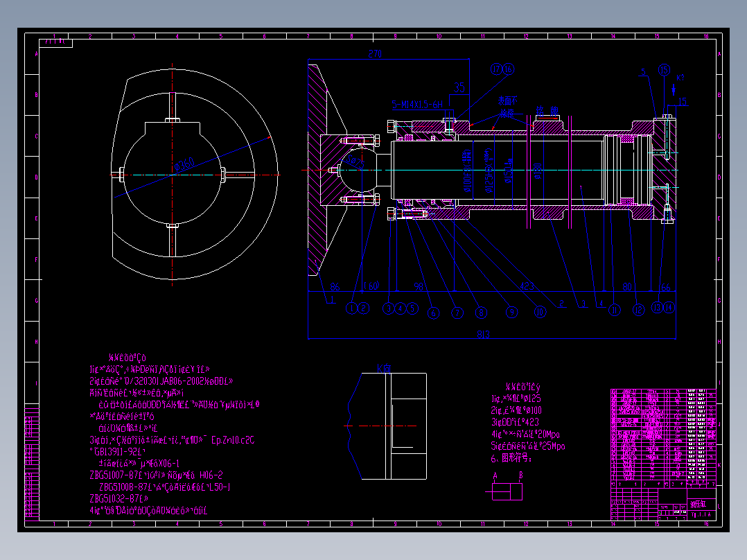
Task: Click part balloon 12
Action: pos(638,310)
